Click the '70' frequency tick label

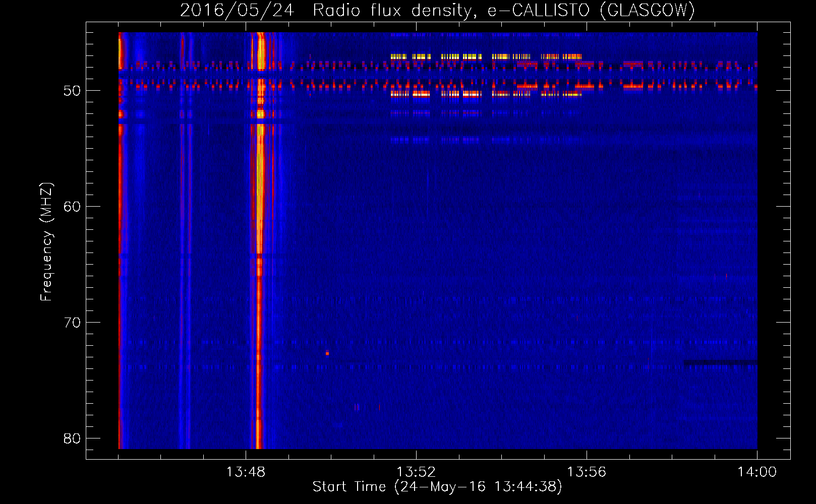72,322
